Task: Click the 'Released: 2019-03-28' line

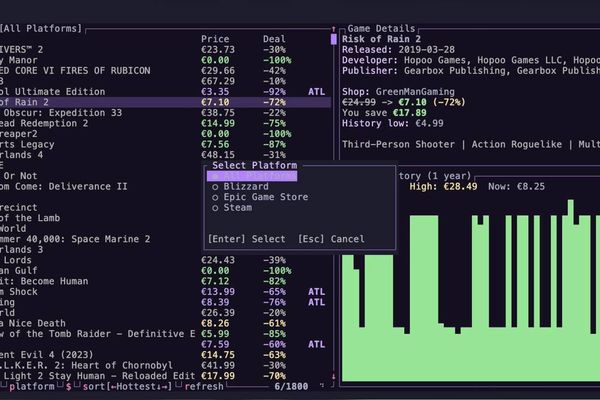Action: tap(398, 50)
